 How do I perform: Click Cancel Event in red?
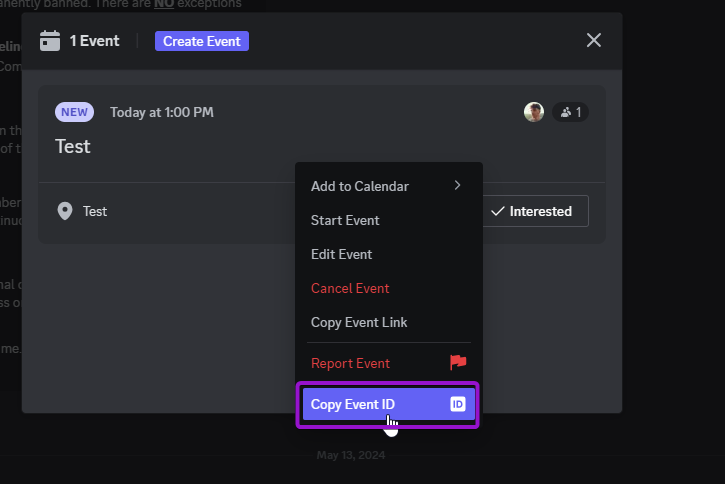click(x=350, y=288)
